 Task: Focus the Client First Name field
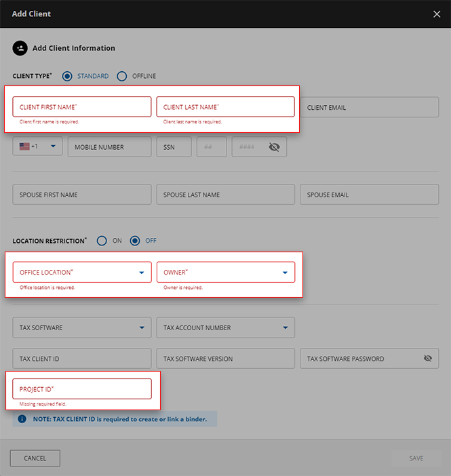point(81,107)
